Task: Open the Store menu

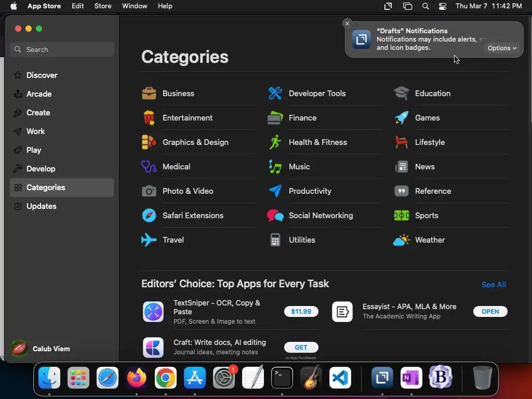Action: pyautogui.click(x=103, y=6)
